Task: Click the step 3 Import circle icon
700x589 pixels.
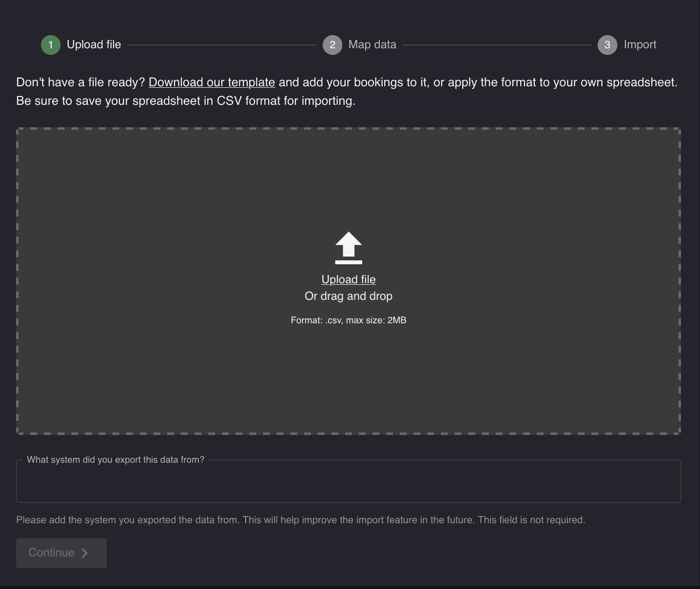Action: click(607, 44)
